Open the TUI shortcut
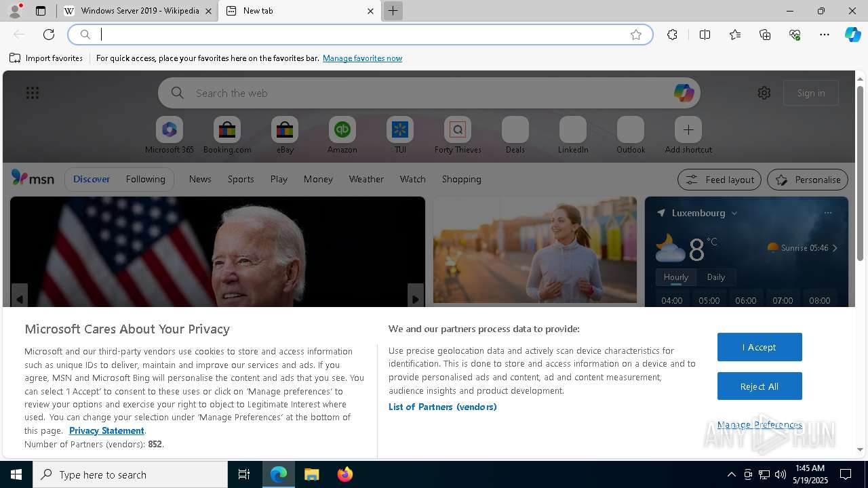868x488 pixels. (400, 136)
